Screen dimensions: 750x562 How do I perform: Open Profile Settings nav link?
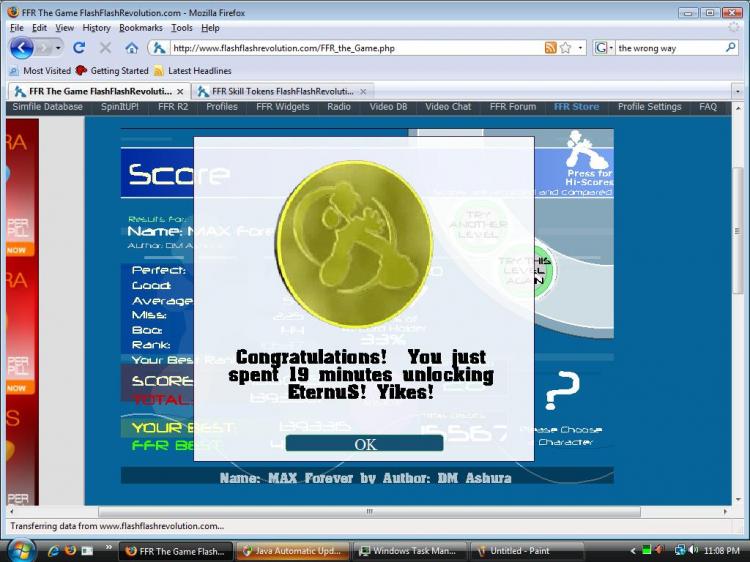(x=650, y=107)
